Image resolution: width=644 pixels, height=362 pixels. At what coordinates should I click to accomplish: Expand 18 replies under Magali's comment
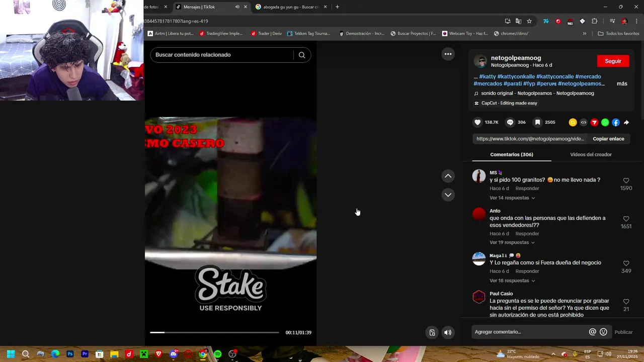tap(512, 281)
